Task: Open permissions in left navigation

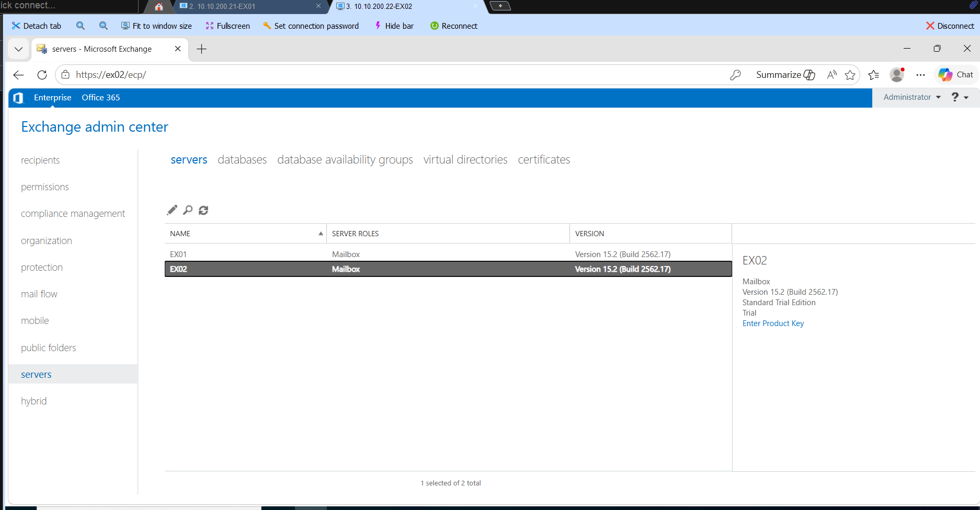Action: 45,187
